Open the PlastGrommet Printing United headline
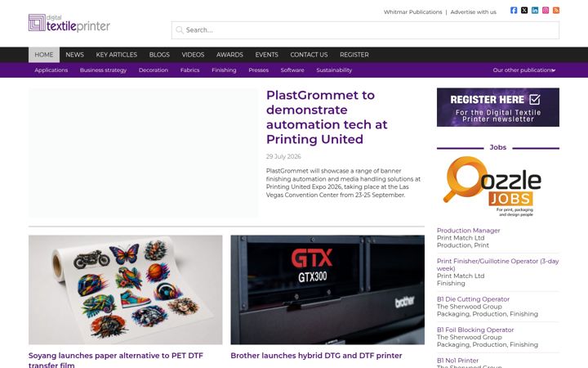 (327, 117)
